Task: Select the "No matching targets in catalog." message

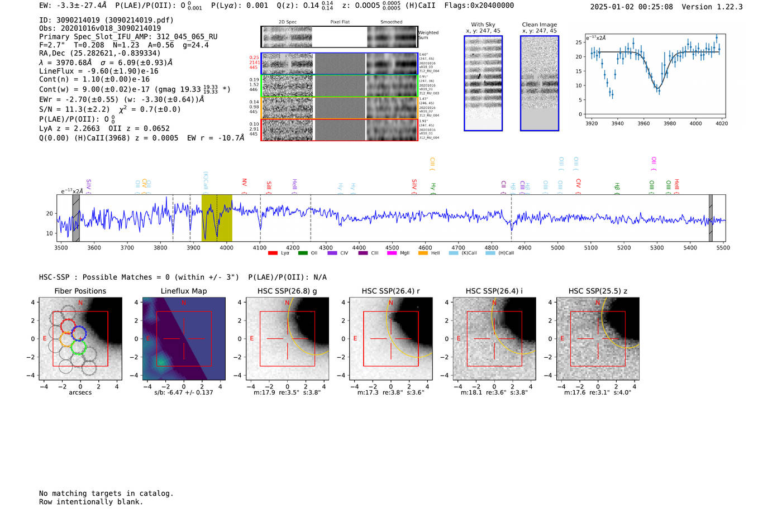Action: click(106, 493)
